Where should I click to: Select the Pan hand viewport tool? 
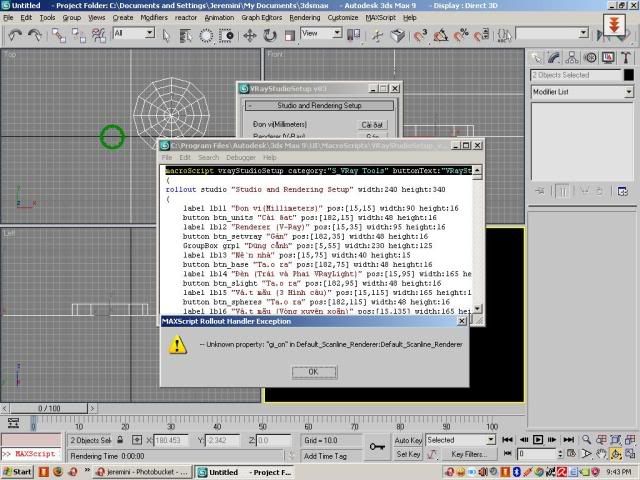(601, 454)
